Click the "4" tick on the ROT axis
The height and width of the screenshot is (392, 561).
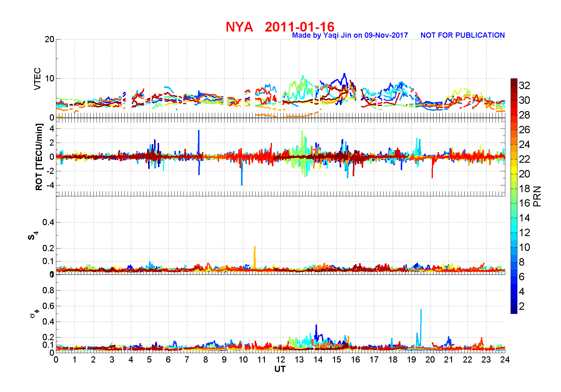point(52,129)
